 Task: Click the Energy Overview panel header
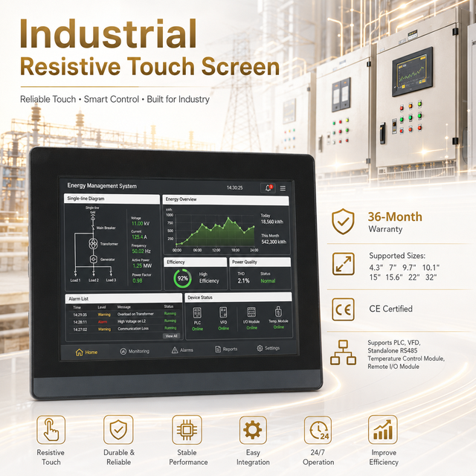click(x=225, y=199)
